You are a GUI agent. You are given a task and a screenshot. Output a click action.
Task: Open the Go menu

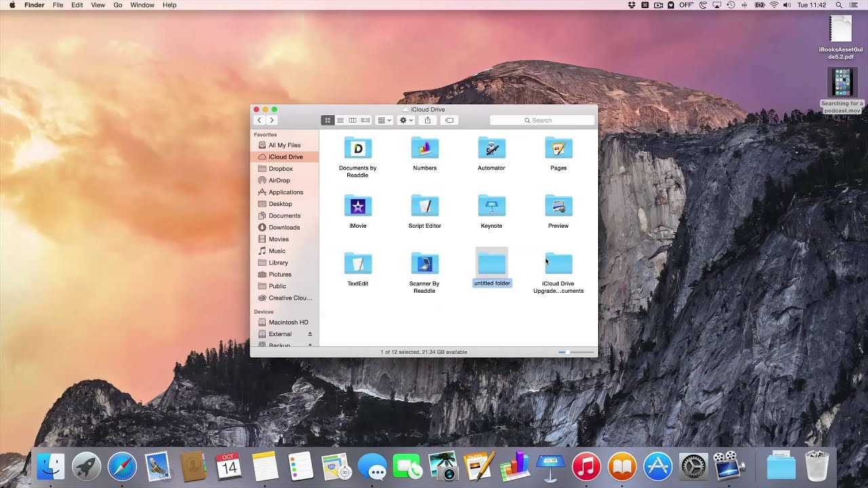[x=118, y=5]
